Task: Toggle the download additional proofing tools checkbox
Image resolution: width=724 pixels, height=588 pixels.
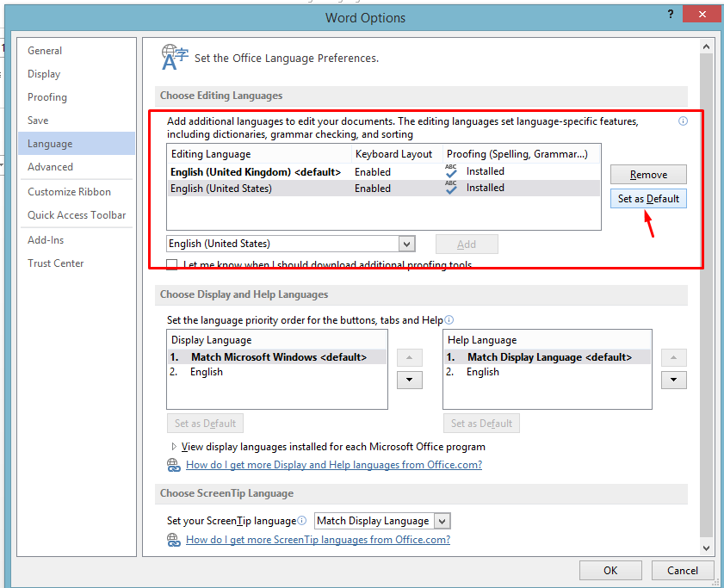Action: 172,264
